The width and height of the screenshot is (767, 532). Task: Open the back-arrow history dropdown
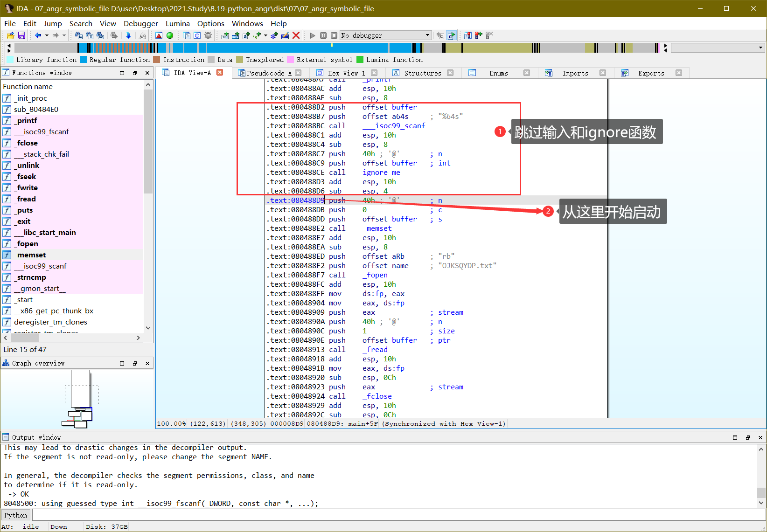(x=47, y=35)
